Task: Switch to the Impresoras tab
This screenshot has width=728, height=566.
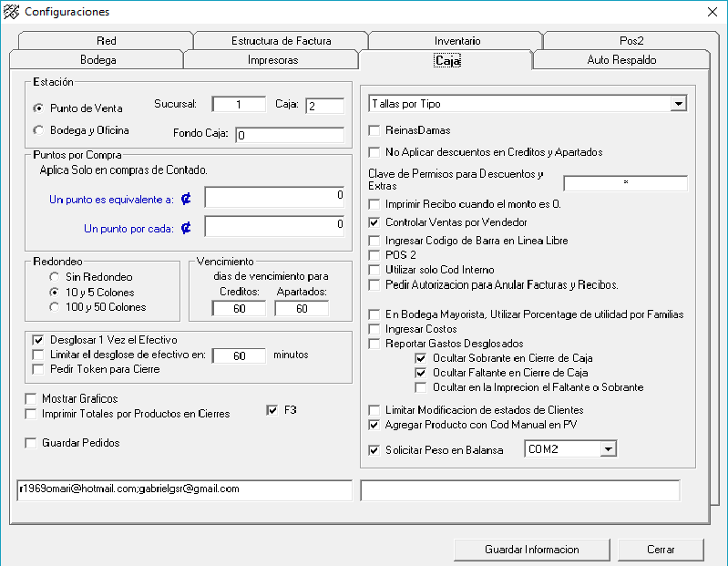Action: coord(272,60)
